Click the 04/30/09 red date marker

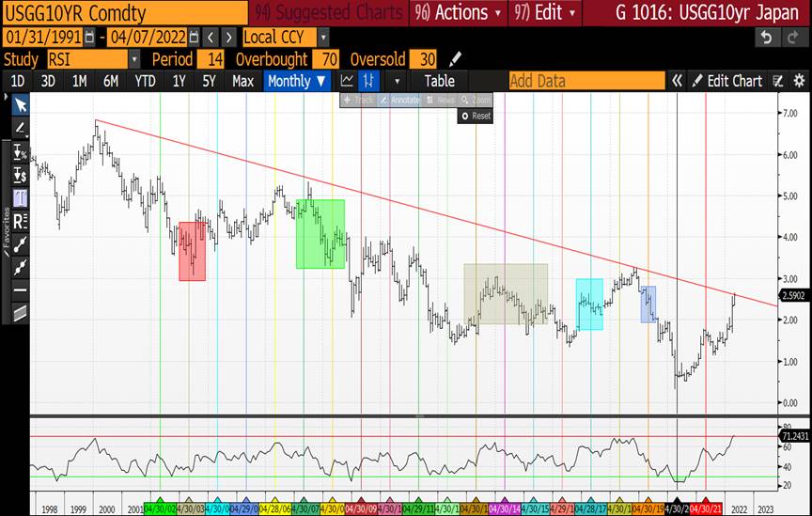361,509
